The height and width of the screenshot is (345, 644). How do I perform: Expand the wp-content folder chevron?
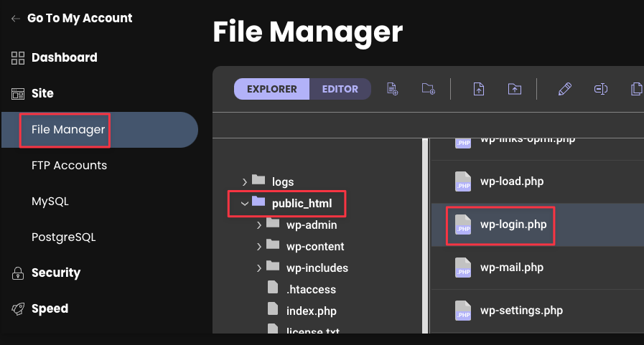[259, 247]
